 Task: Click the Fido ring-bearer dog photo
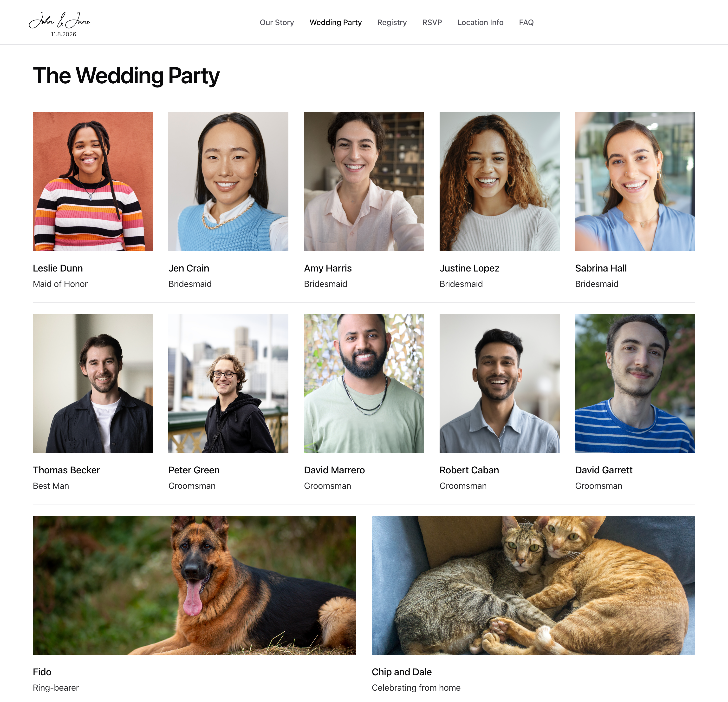(194, 585)
